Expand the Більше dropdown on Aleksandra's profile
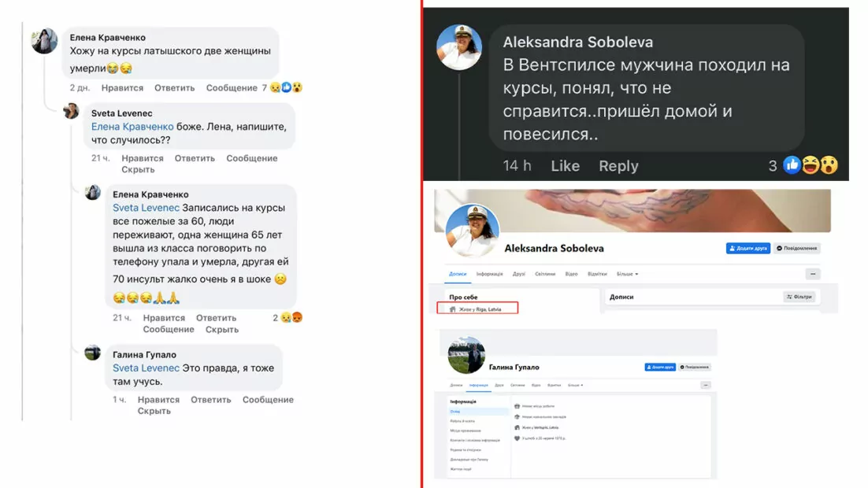868x488 pixels. pyautogui.click(x=627, y=274)
